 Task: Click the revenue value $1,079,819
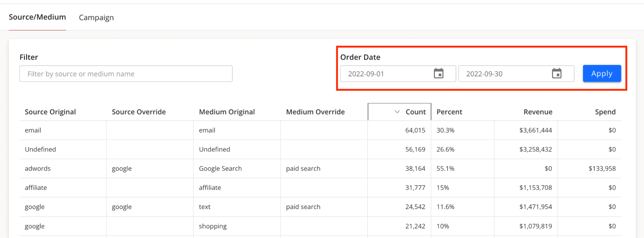coord(535,226)
